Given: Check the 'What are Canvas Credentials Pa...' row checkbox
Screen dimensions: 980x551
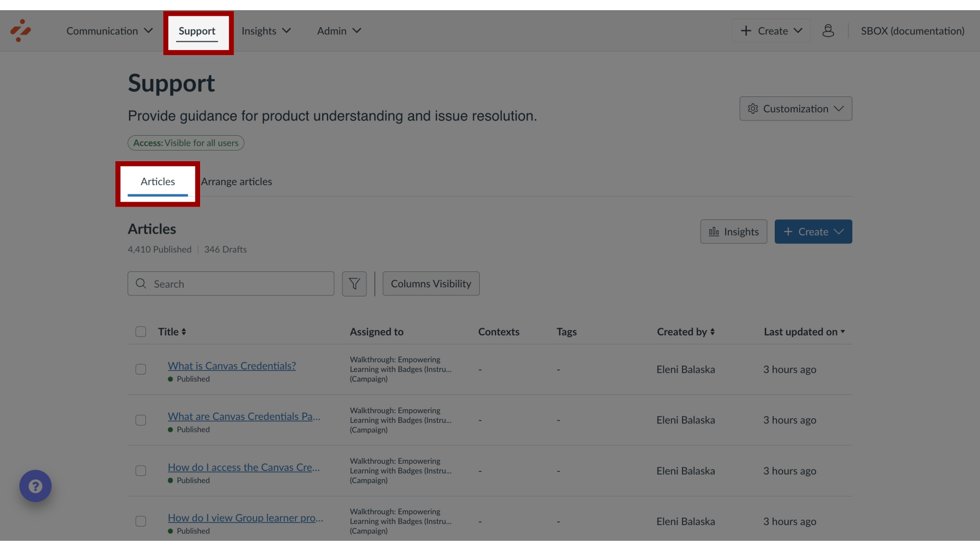Looking at the screenshot, I should tap(141, 420).
